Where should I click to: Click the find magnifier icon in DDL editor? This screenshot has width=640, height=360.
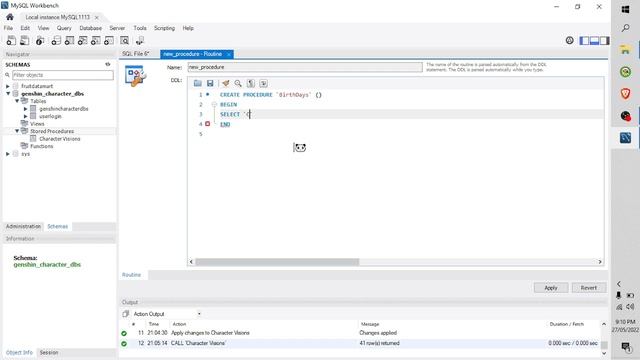pyautogui.click(x=238, y=83)
